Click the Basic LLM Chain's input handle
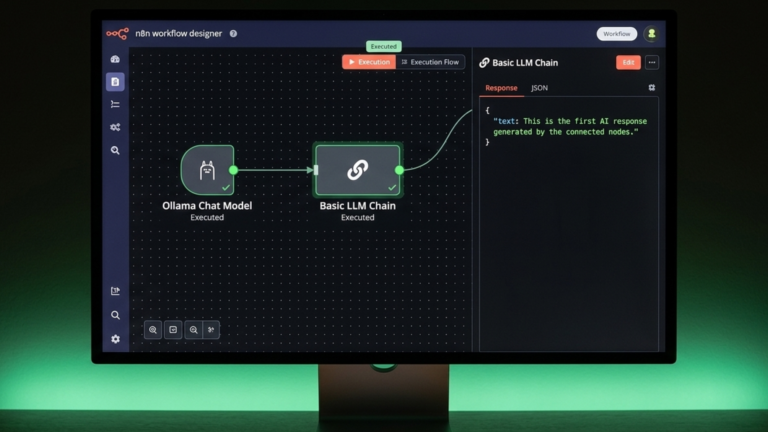Viewport: 768px width, 432px height. point(316,170)
